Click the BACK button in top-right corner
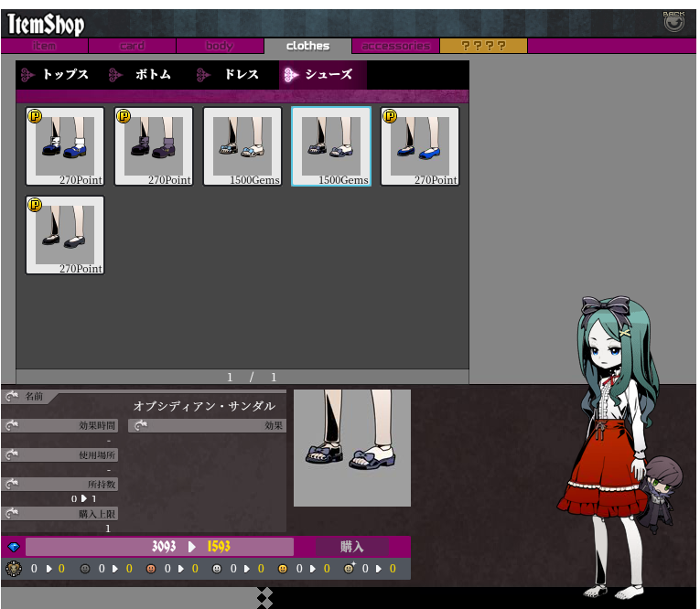This screenshot has width=700, height=609. coord(673,21)
